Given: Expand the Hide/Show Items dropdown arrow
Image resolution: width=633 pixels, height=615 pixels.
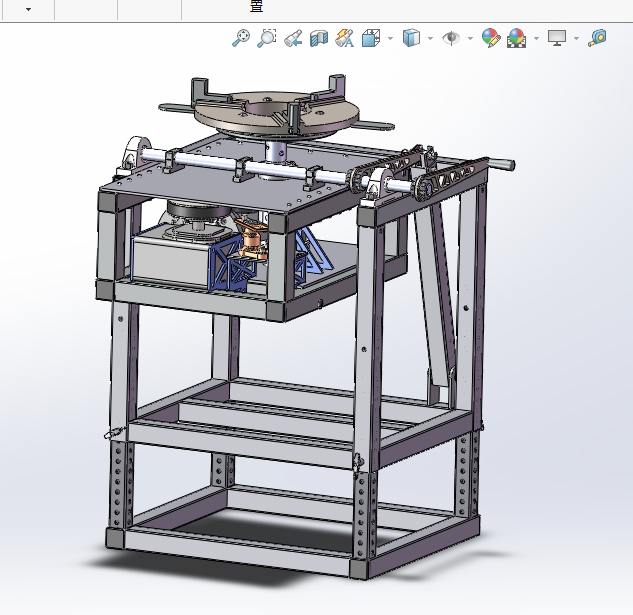Looking at the screenshot, I should 470,39.
